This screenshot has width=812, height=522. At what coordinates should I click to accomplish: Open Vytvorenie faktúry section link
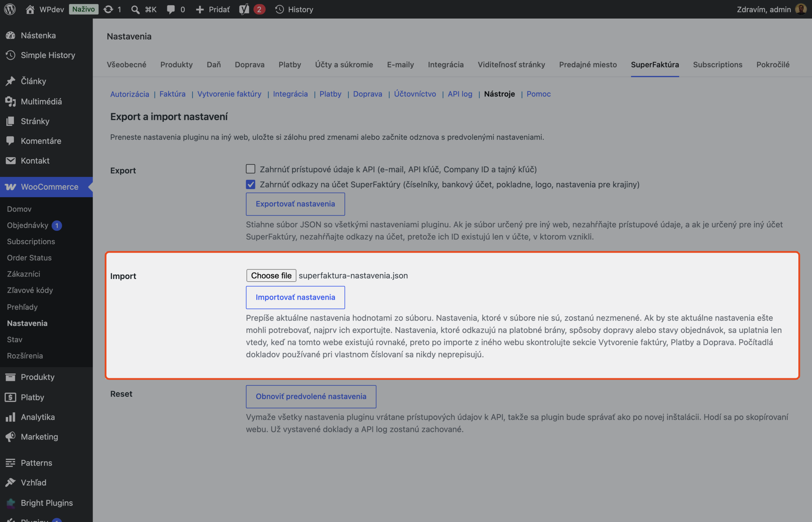tap(229, 94)
